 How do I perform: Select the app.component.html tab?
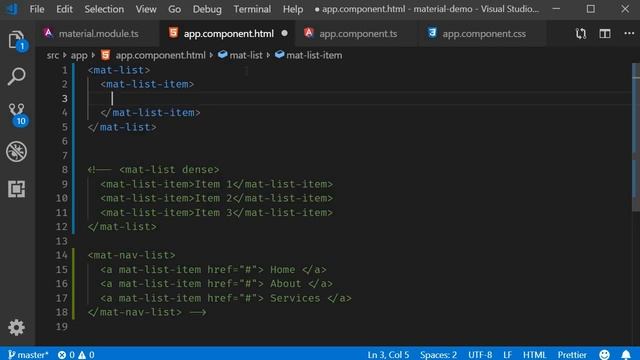[228, 33]
